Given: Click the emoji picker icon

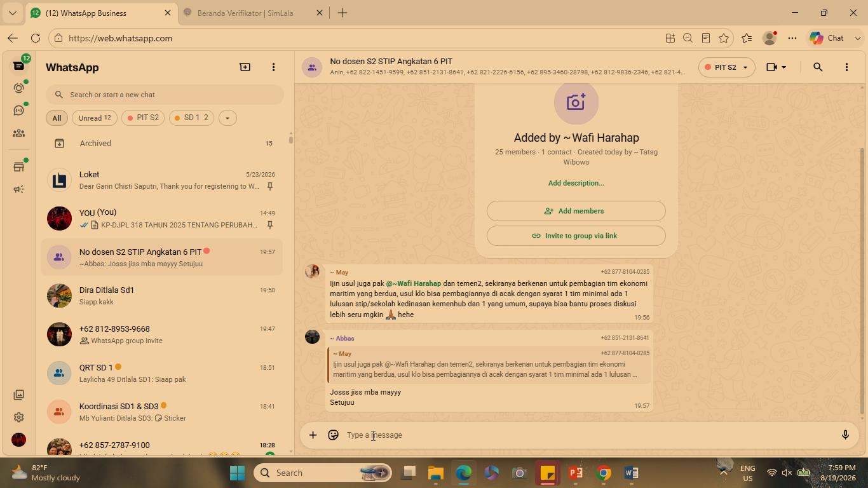Looking at the screenshot, I should pyautogui.click(x=333, y=435).
